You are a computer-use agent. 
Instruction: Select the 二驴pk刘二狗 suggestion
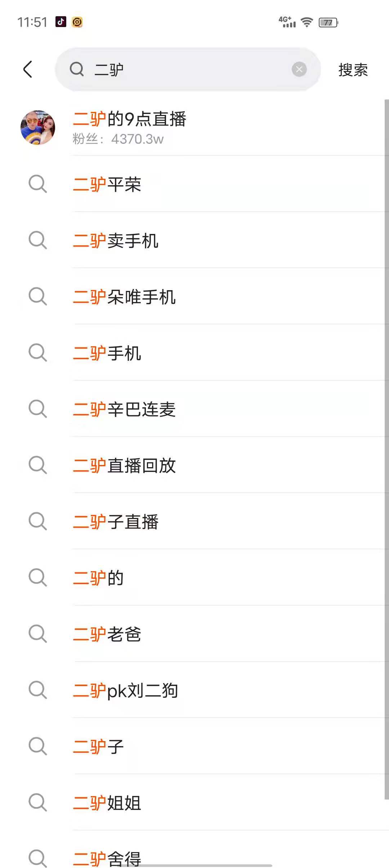tap(125, 691)
